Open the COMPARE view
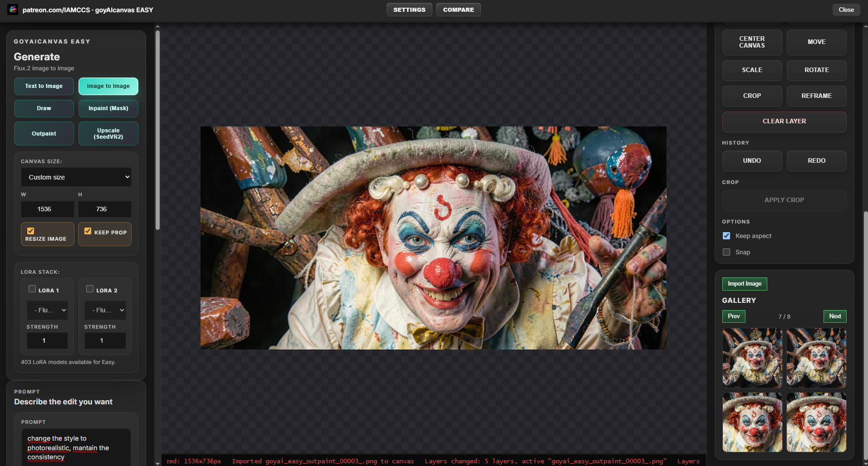Image resolution: width=868 pixels, height=466 pixels. point(458,10)
